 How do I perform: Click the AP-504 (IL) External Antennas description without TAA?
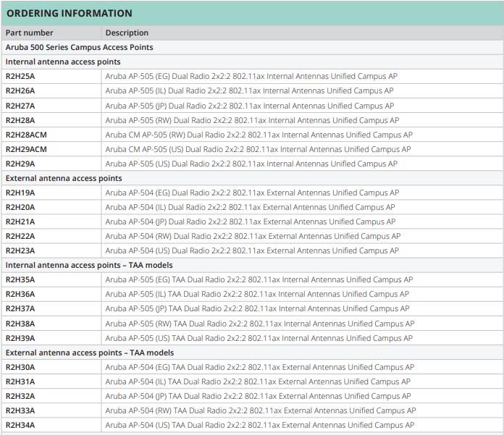250,207
